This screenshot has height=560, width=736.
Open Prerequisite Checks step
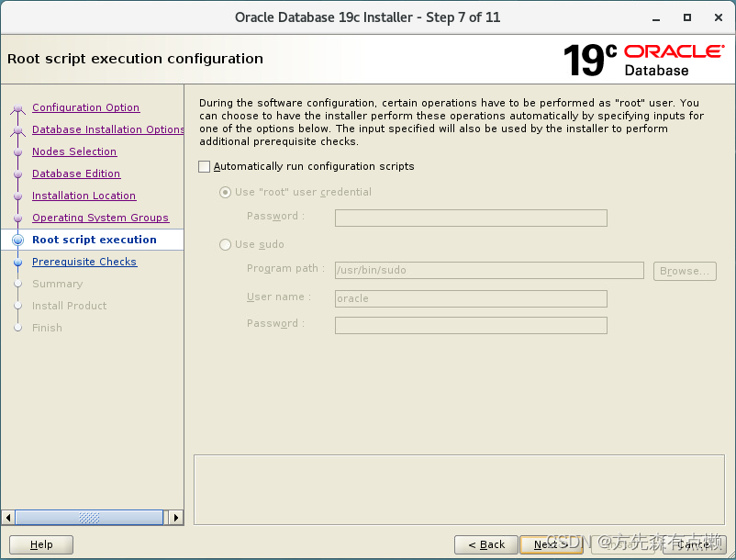point(84,262)
